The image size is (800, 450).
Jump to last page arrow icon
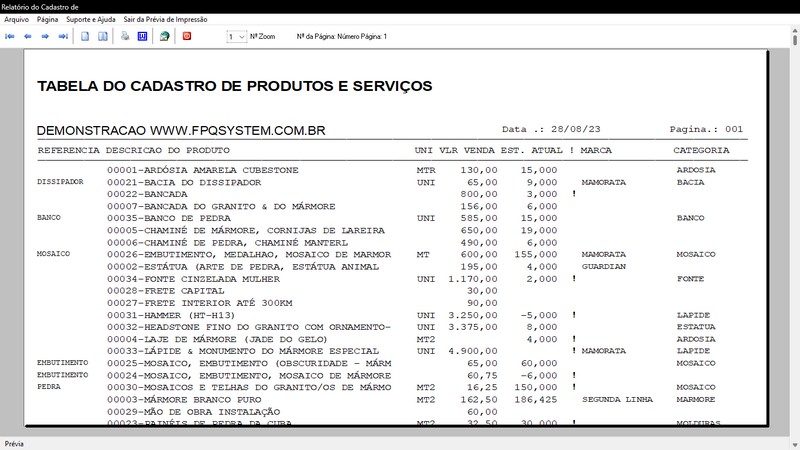(x=63, y=36)
